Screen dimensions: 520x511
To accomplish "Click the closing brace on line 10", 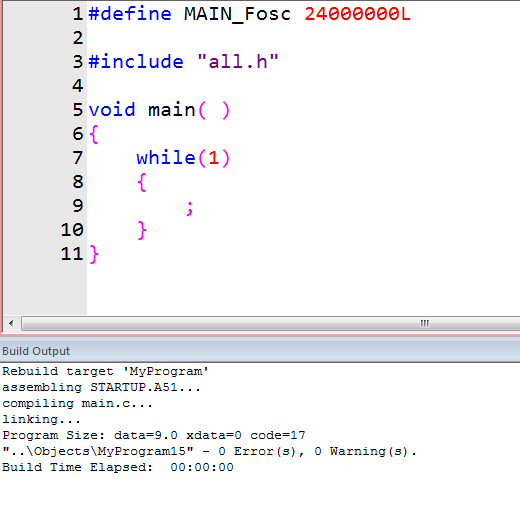I will coord(142,230).
